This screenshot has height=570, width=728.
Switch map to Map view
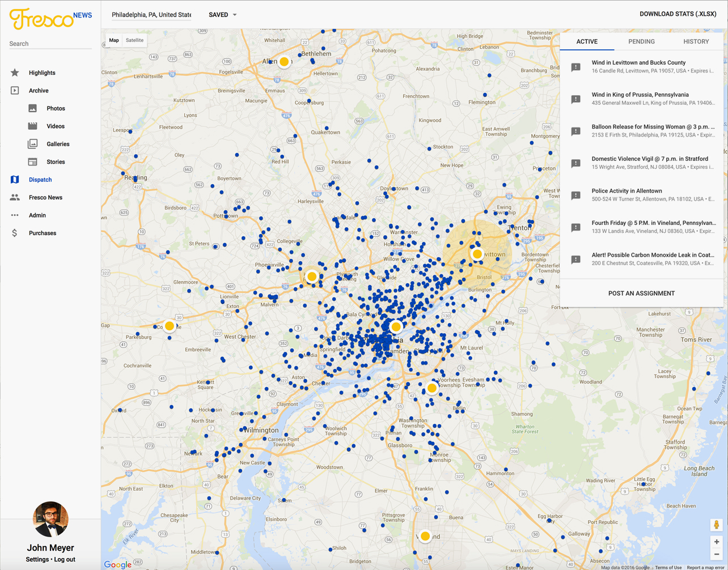point(114,40)
